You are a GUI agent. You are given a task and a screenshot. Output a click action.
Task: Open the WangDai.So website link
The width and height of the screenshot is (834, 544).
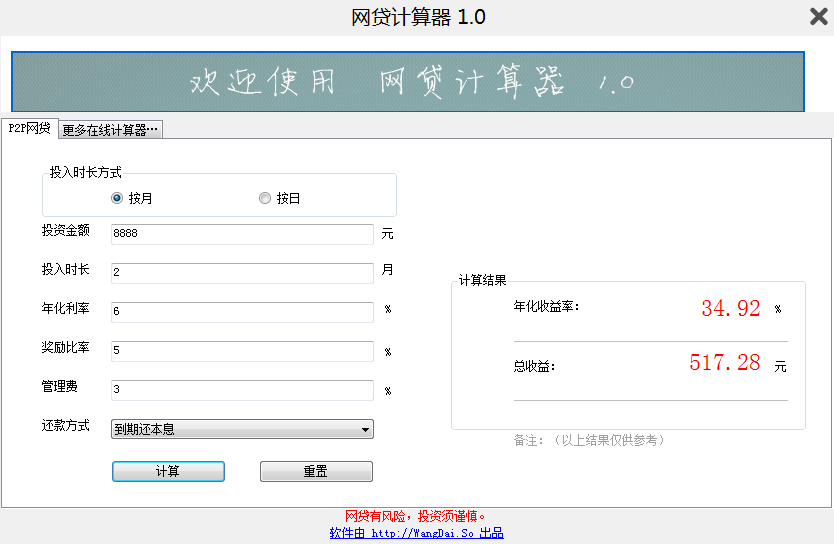(416, 533)
